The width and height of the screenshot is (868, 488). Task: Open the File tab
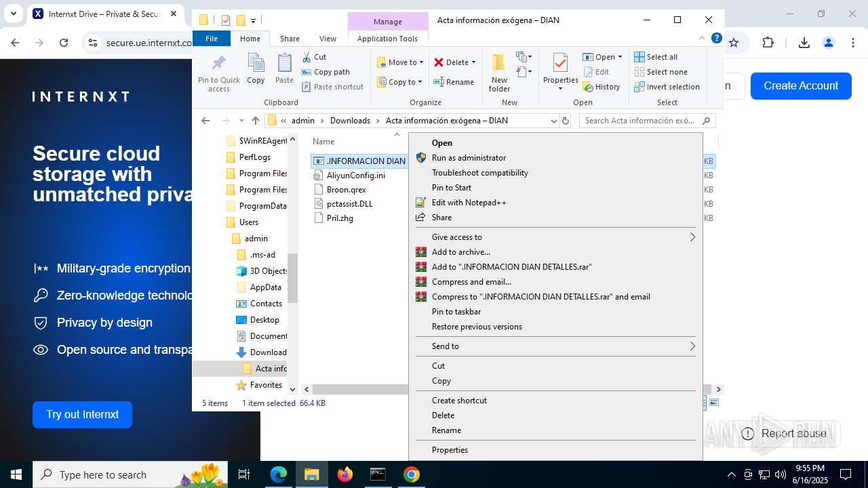tap(212, 39)
